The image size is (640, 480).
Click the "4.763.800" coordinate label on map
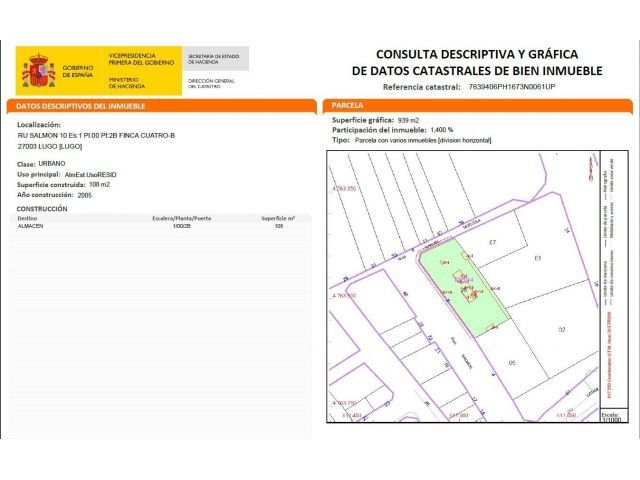344,295
